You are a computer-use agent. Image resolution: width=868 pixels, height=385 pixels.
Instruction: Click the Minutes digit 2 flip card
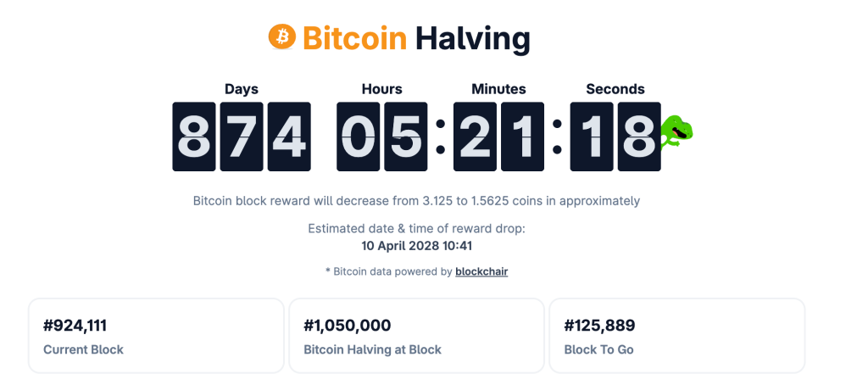click(x=475, y=137)
